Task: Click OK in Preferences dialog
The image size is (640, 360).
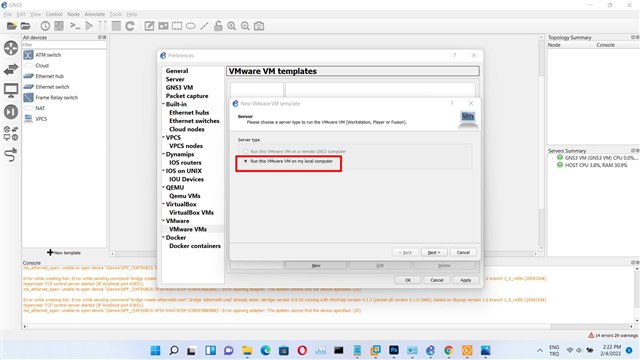Action: [x=408, y=280]
